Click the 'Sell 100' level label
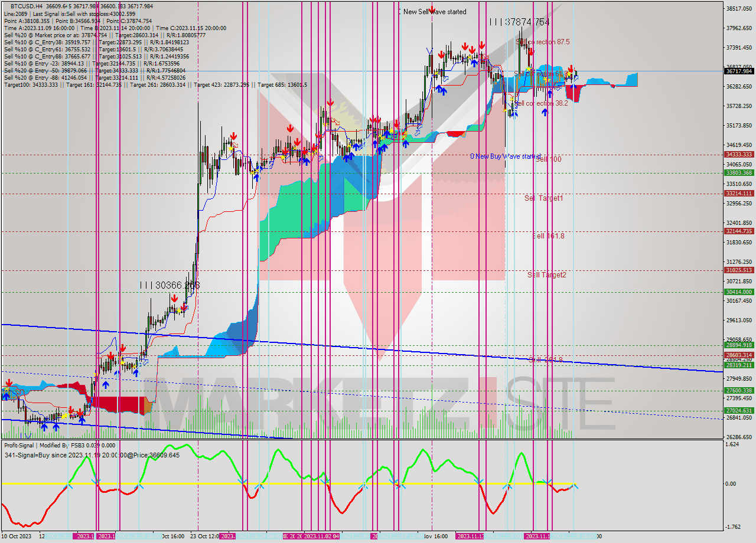This screenshot has width=756, height=543. (x=549, y=159)
